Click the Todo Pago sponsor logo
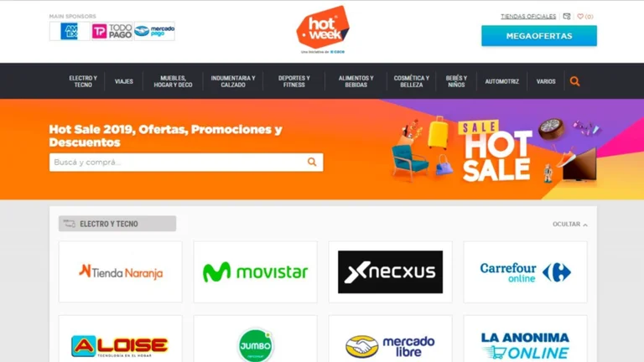 112,31
